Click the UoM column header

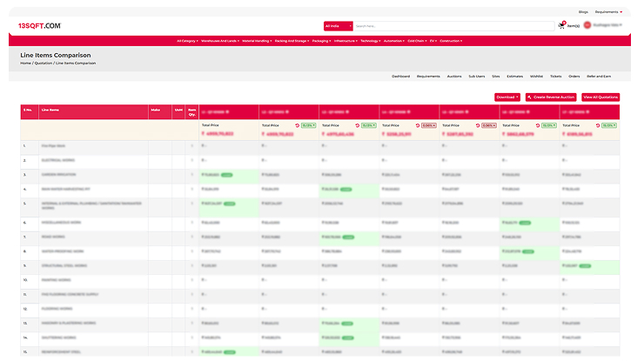178,112
